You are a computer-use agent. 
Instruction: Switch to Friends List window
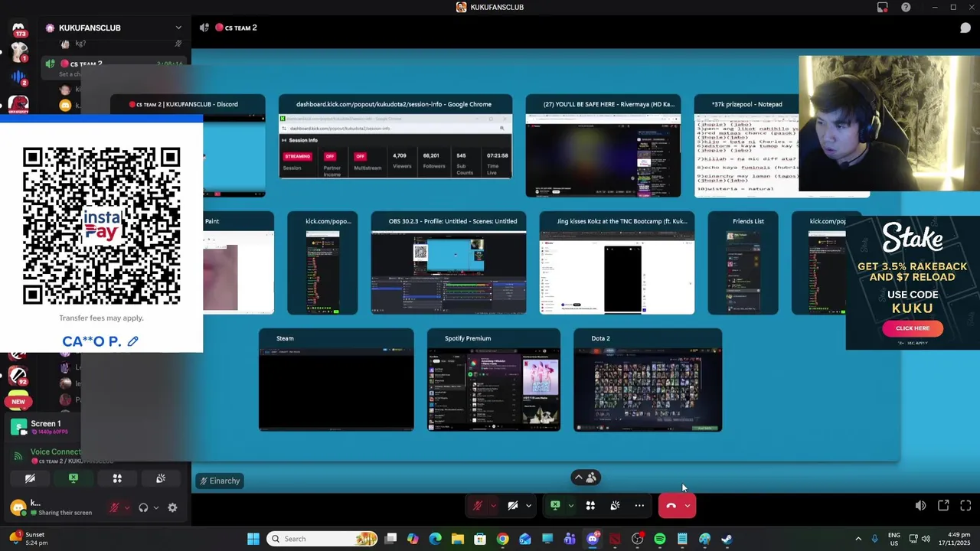[743, 264]
